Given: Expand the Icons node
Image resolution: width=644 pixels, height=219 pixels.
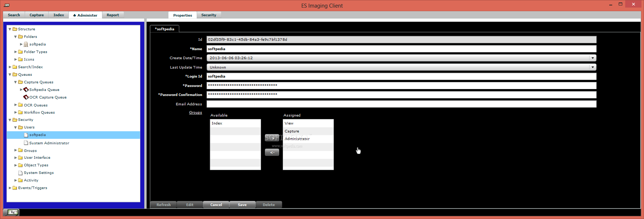Looking at the screenshot, I should 16,60.
